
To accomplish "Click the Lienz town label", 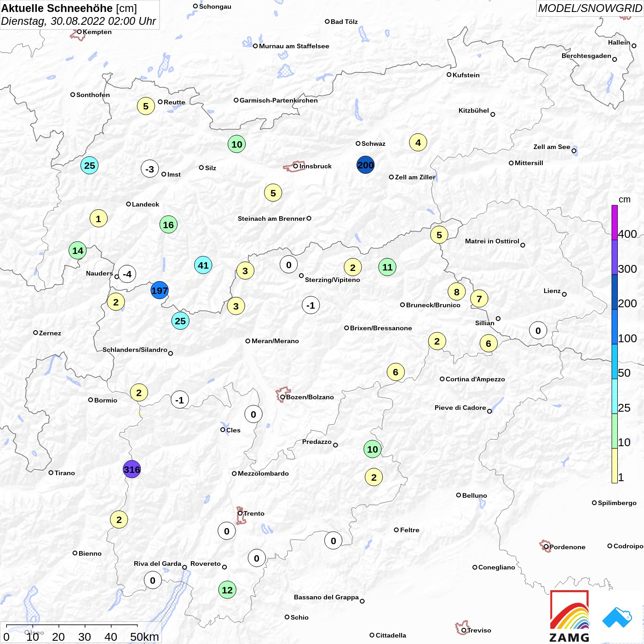I will click(552, 291).
